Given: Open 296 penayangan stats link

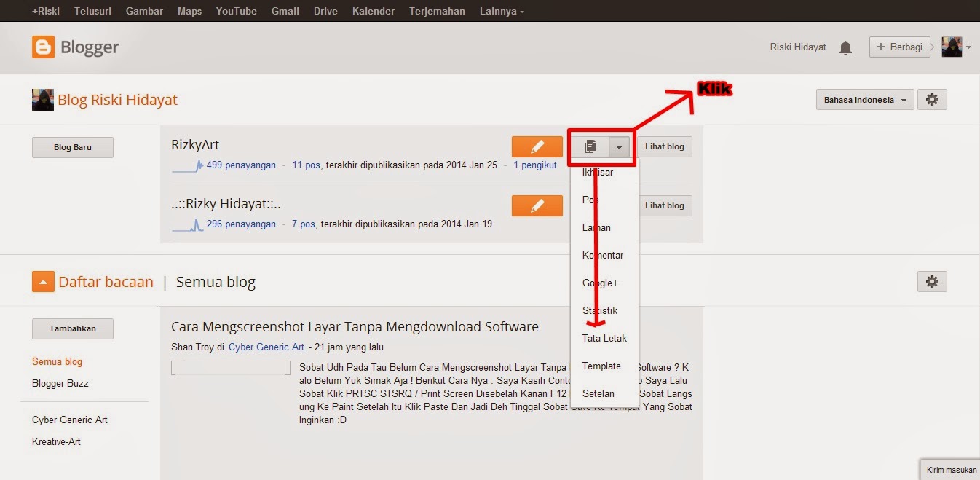Looking at the screenshot, I should 241,224.
